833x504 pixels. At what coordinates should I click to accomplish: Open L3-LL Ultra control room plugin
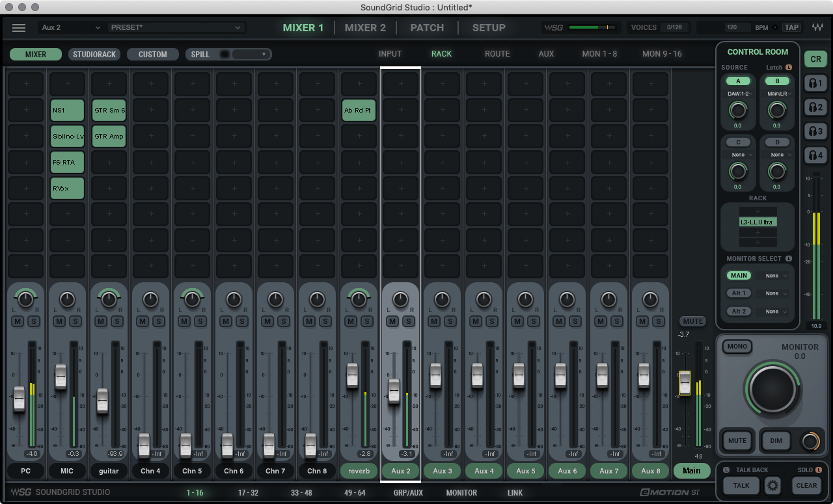758,222
